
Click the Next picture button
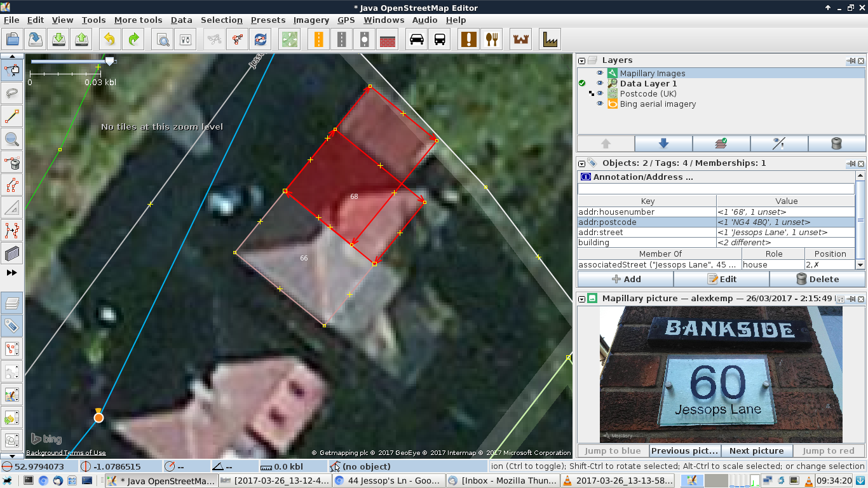756,451
